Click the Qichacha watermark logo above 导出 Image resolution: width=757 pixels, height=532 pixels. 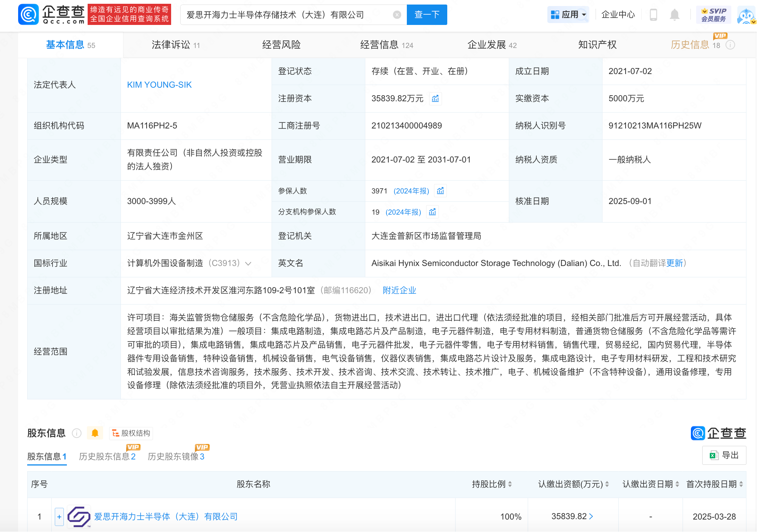718,433
